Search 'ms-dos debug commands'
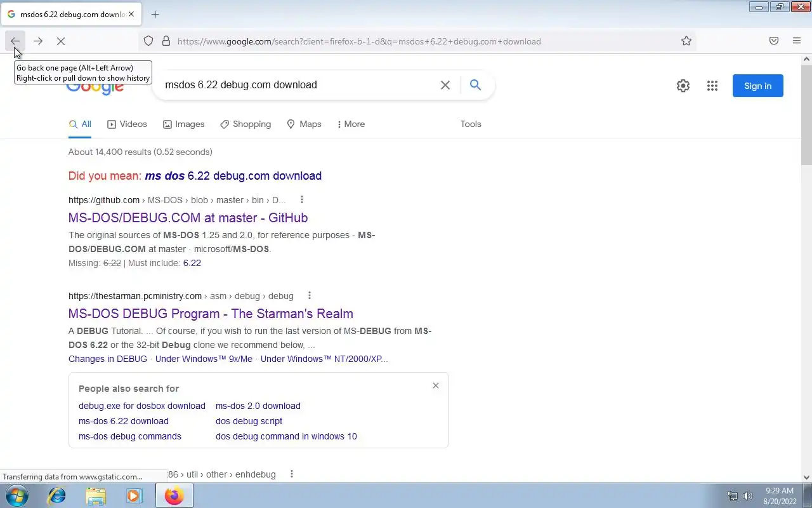Screen dimensions: 812x508 (x=130, y=436)
